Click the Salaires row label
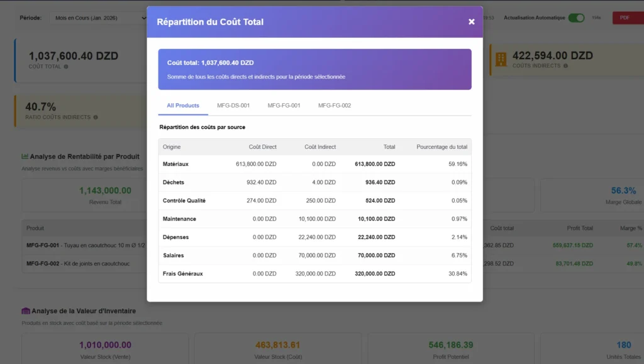The image size is (644, 364). [x=174, y=255]
